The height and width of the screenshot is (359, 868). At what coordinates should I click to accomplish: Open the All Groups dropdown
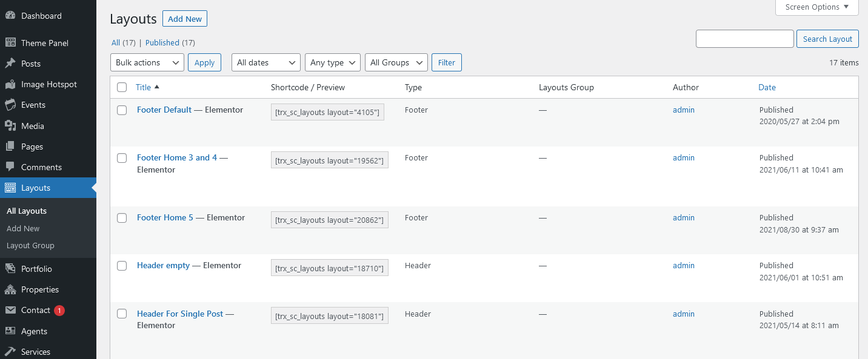tap(396, 62)
